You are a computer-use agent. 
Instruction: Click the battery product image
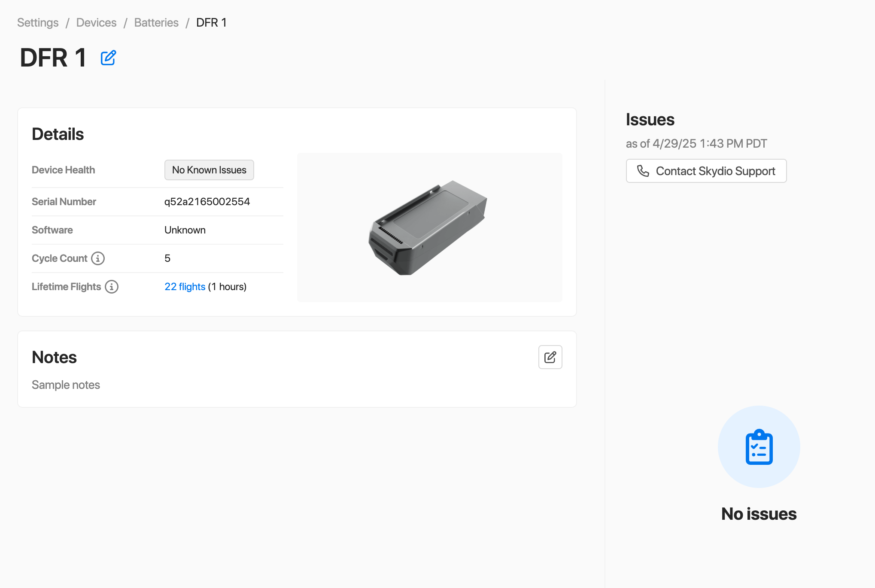click(x=428, y=227)
